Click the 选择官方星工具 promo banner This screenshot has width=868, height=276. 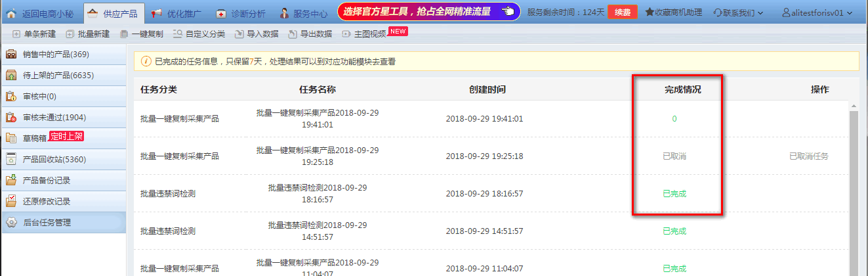[x=429, y=12]
